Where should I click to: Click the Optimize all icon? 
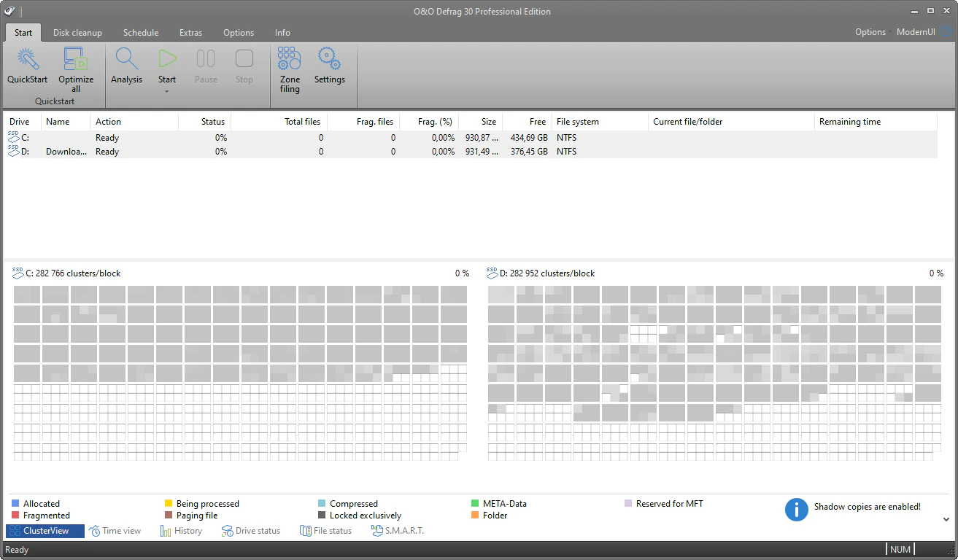[x=76, y=59]
